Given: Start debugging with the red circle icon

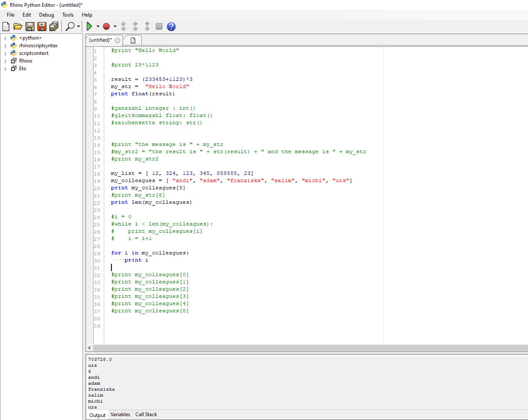Looking at the screenshot, I should [x=107, y=26].
